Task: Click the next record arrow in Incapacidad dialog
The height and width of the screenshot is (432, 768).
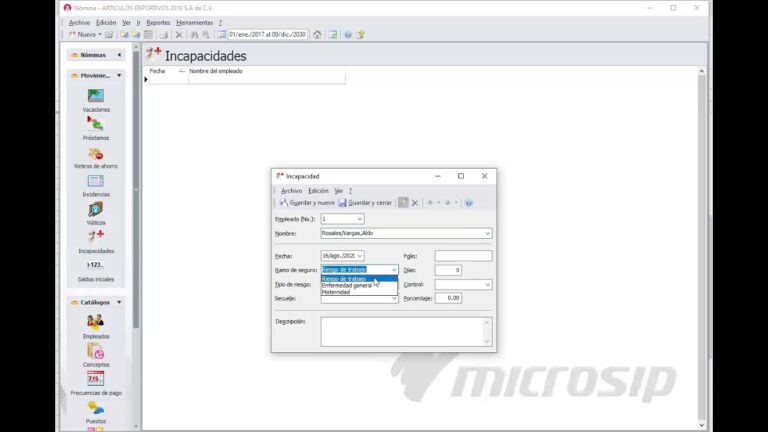Action: (447, 203)
